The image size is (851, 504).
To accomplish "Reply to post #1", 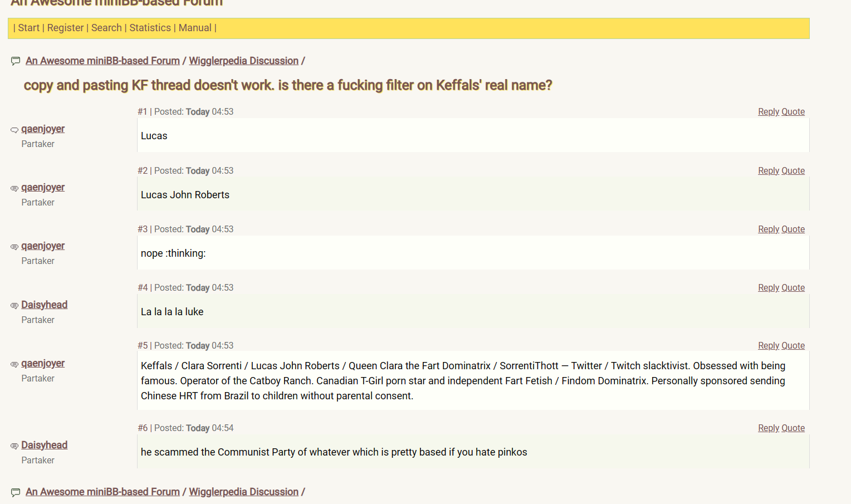I will click(x=769, y=112).
